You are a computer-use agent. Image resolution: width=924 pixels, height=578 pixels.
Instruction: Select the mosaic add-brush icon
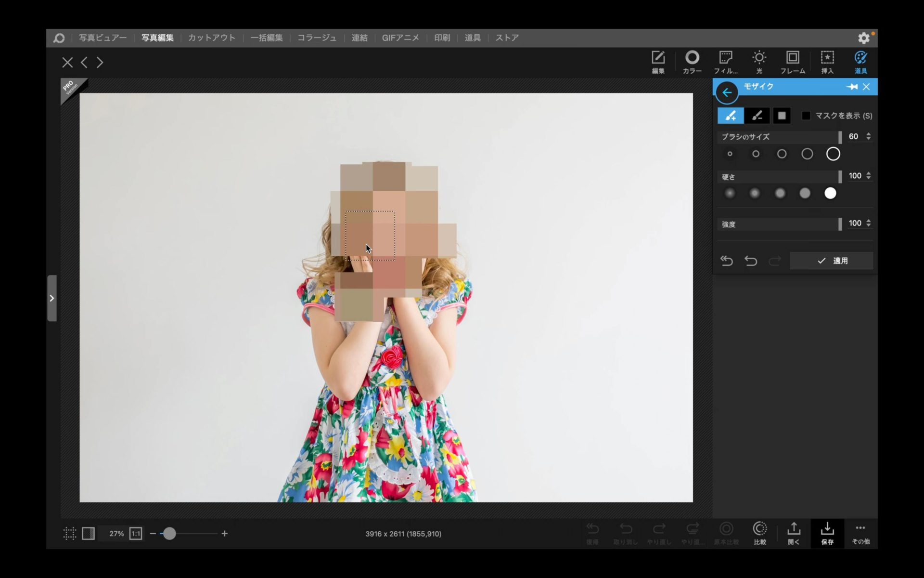click(x=731, y=116)
